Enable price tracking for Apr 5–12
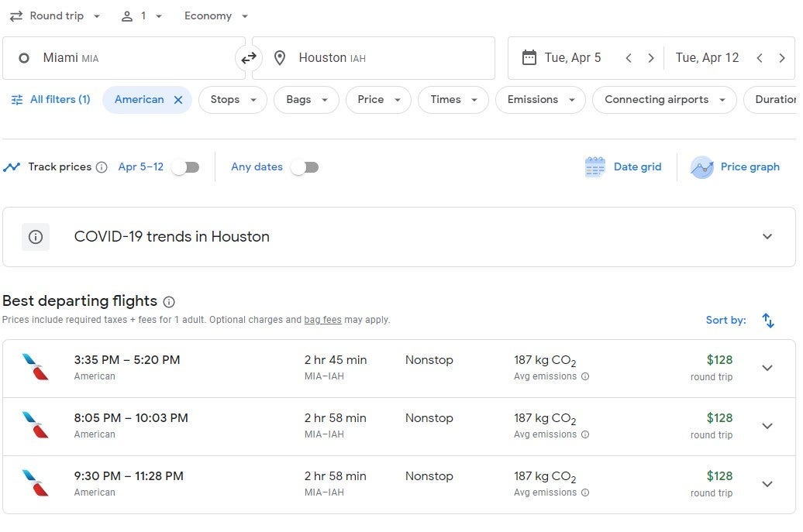 [x=185, y=167]
